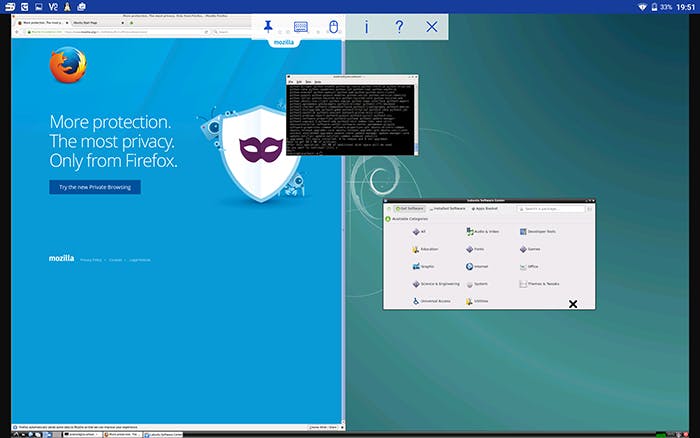
Task: Dismiss the Firefox data notification bar
Action: [x=342, y=427]
